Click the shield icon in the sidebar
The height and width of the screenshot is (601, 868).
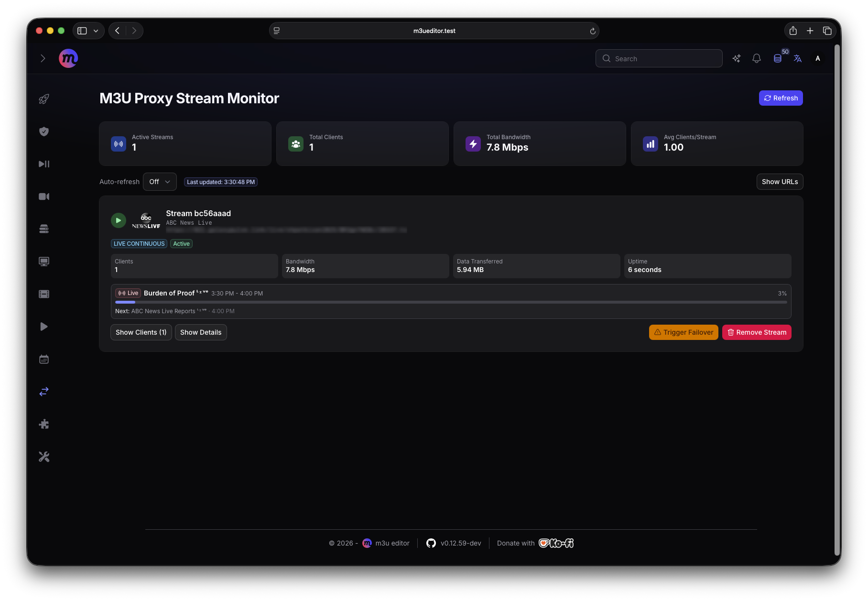click(x=44, y=131)
